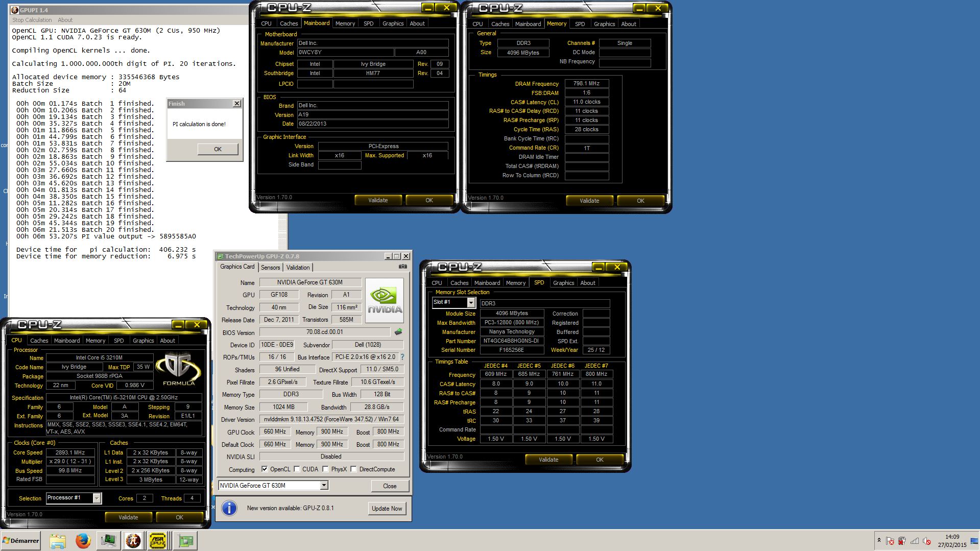The image size is (980, 551).
Task: Switch to Caches tab in CPU-Z Mainboard window
Action: [289, 23]
